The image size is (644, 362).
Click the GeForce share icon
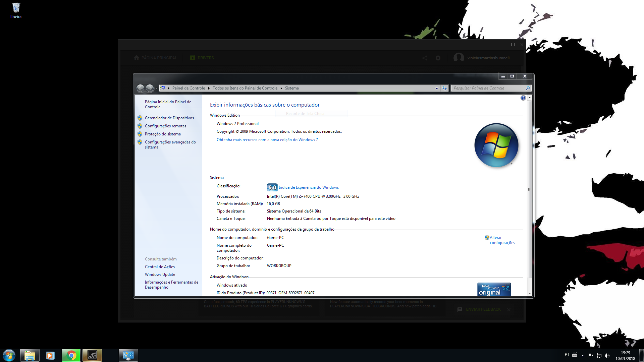[425, 58]
